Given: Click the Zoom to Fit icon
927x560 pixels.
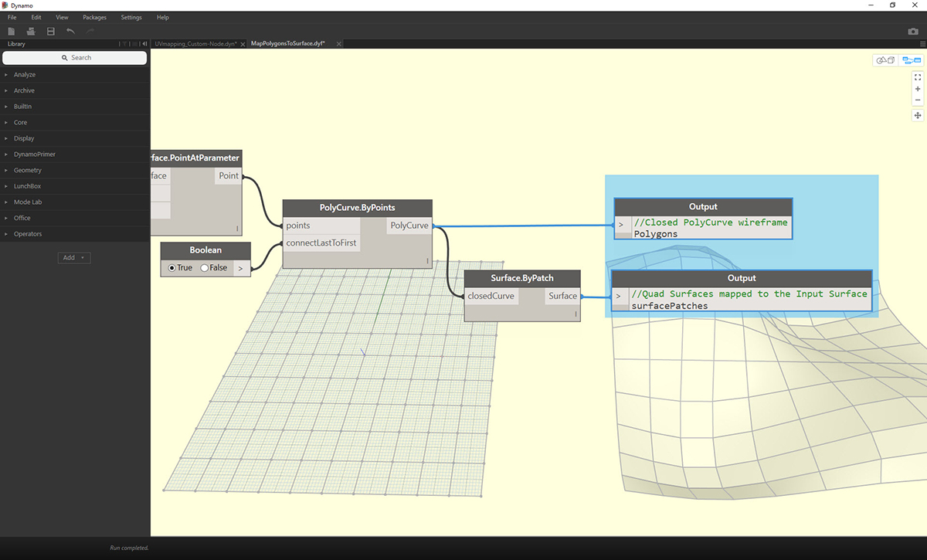Looking at the screenshot, I should tap(918, 77).
